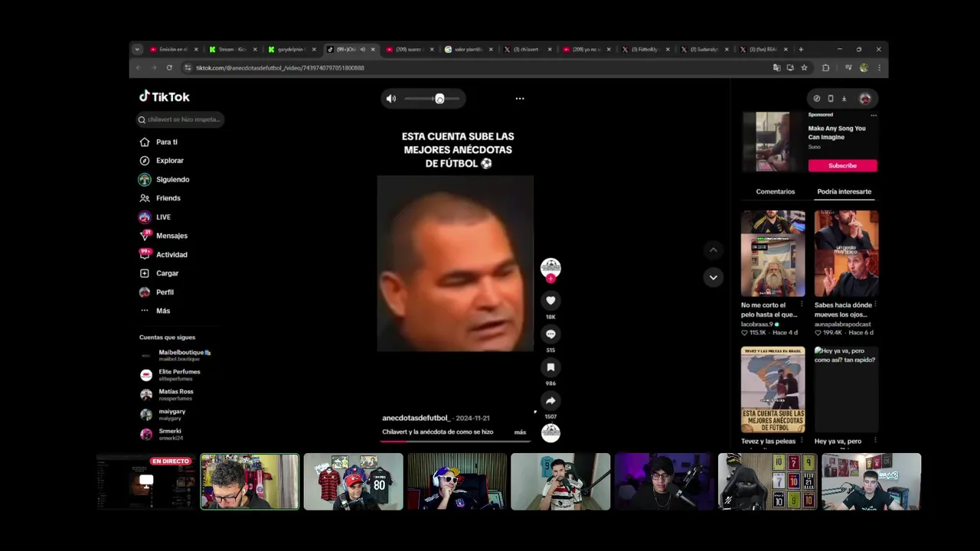980x551 pixels.
Task: Open Perfil in the sidebar
Action: pos(156,292)
